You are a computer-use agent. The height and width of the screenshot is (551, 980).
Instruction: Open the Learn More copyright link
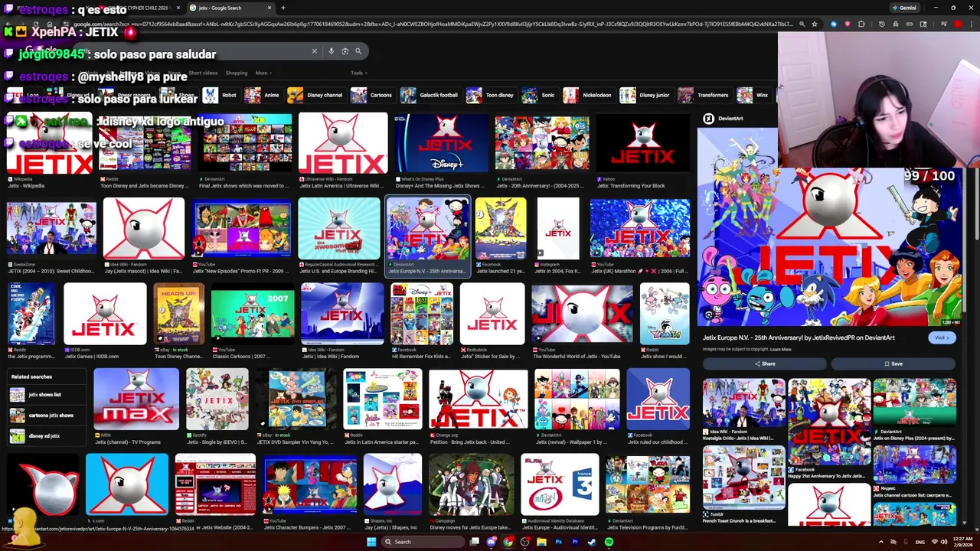[780, 350]
